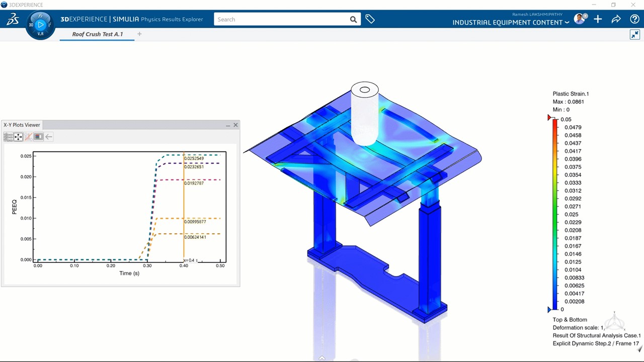Open the share arrow icon

pos(616,19)
